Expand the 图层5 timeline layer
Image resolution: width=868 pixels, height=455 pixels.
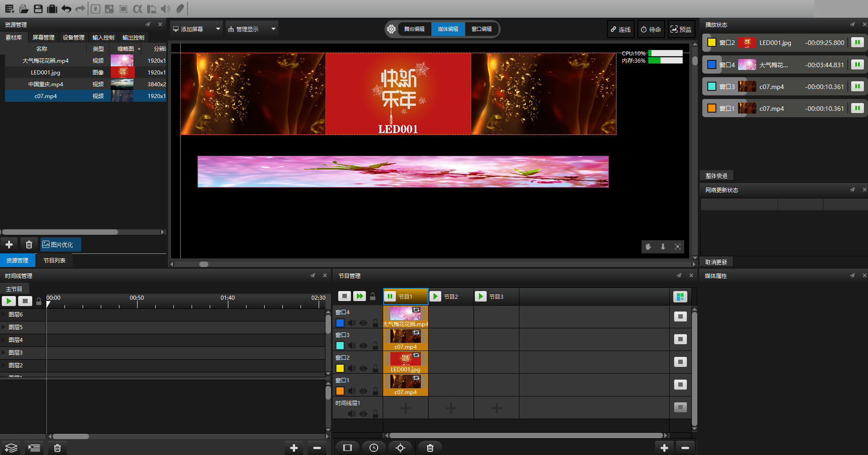[4, 327]
